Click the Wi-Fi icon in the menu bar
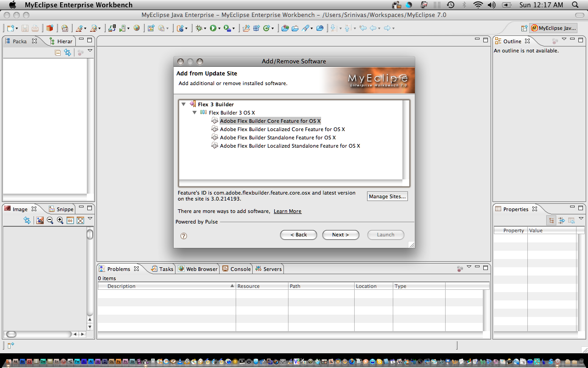Screen dimensions: 588x368 pos(478,5)
